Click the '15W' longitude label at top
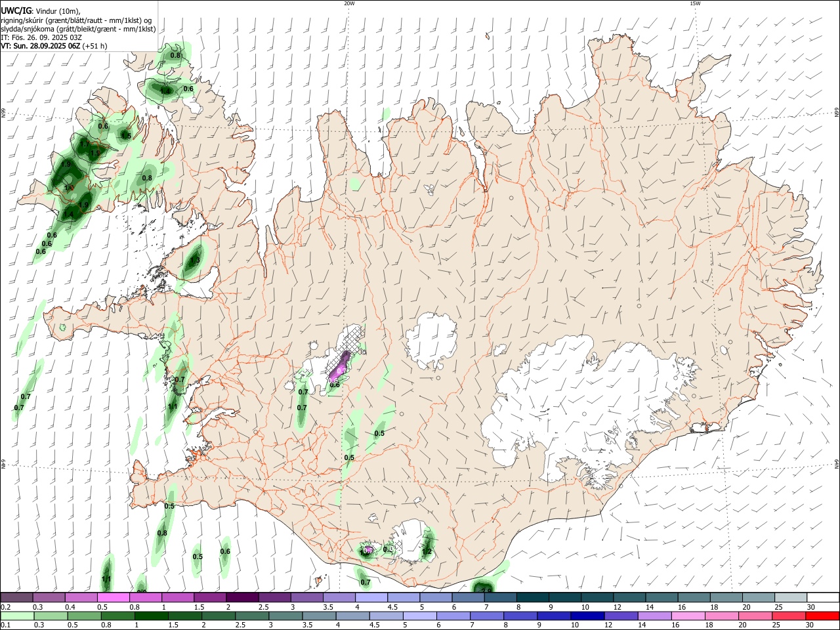The height and width of the screenshot is (630, 840). coord(695,3)
